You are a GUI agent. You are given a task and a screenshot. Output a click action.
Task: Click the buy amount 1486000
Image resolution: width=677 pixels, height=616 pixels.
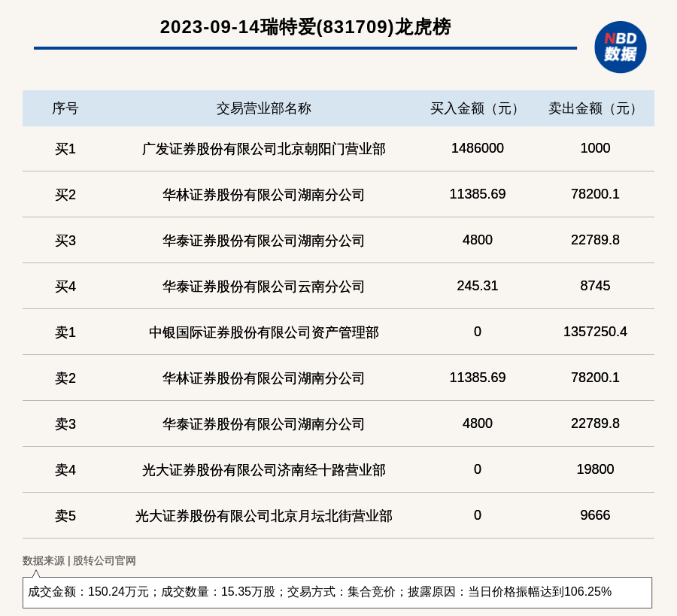[x=478, y=148]
